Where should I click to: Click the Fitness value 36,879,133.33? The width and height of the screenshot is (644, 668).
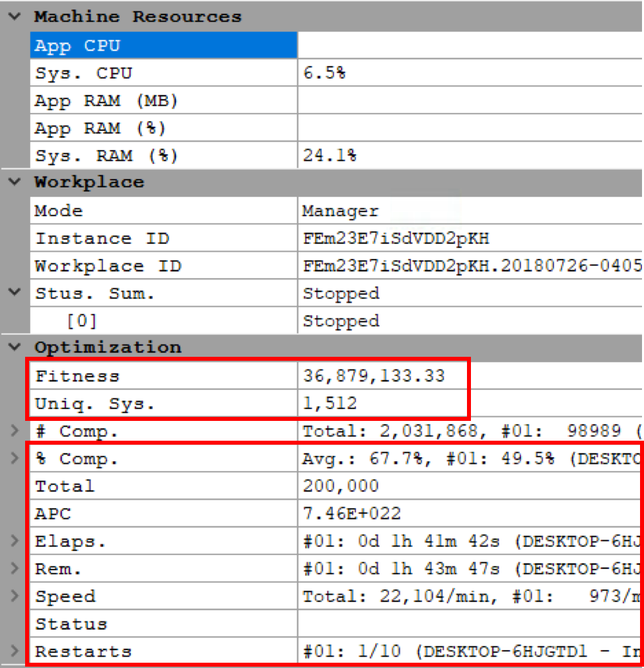pyautogui.click(x=374, y=376)
